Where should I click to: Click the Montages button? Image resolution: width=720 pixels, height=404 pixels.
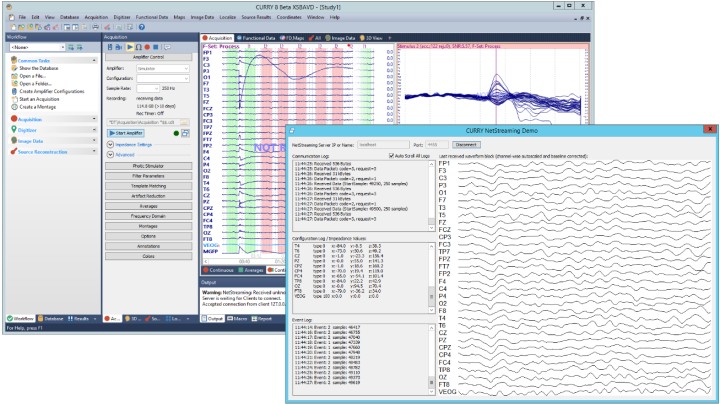148,226
